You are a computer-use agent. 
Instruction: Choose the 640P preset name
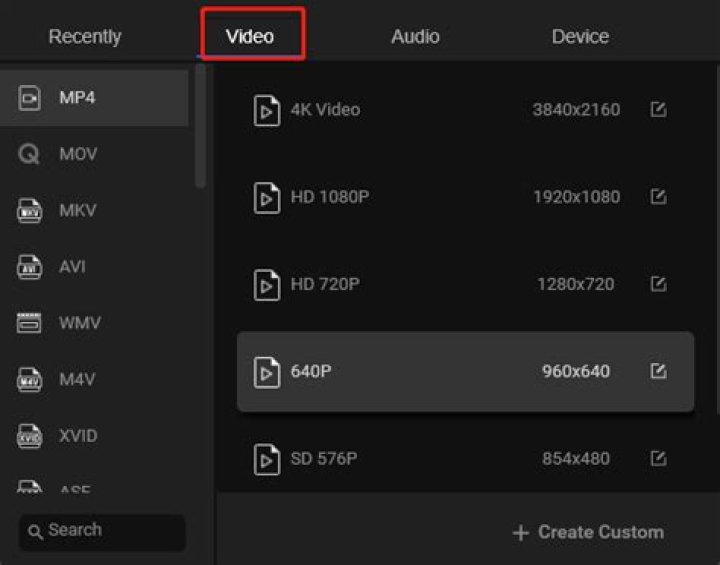click(x=311, y=371)
